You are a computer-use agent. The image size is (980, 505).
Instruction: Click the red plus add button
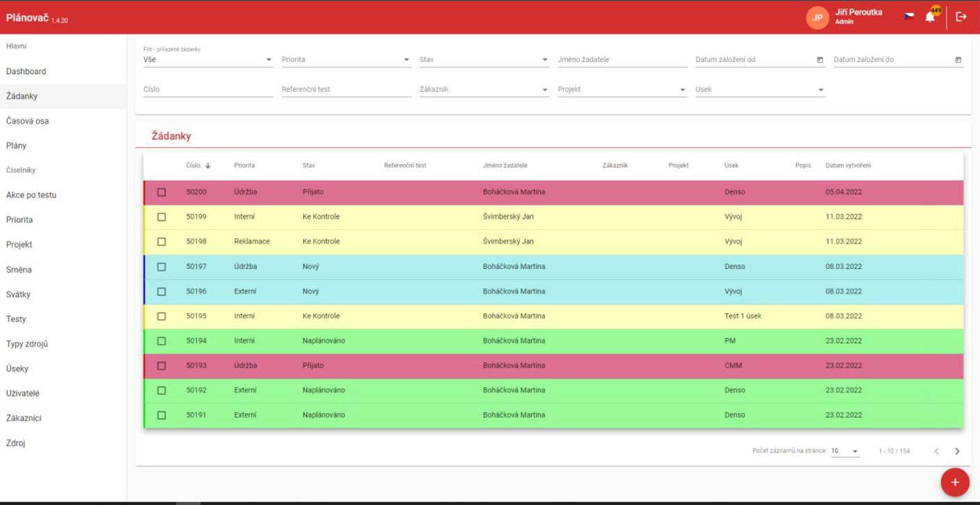tap(954, 482)
